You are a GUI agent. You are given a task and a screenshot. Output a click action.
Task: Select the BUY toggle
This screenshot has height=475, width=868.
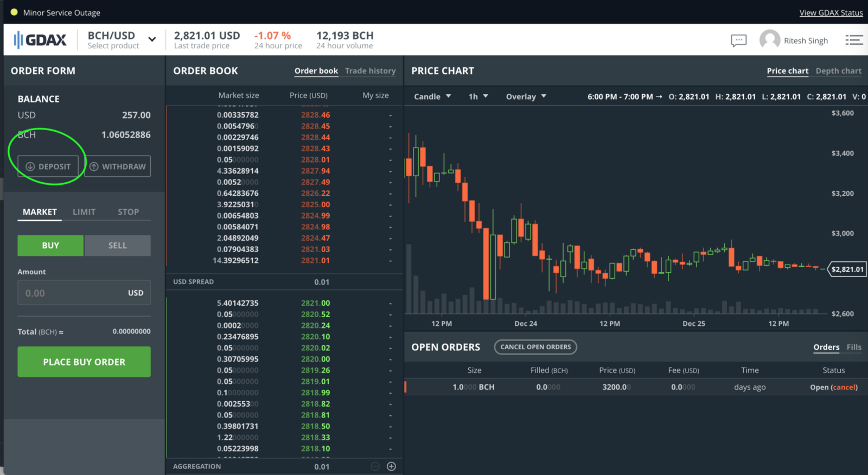(x=50, y=246)
